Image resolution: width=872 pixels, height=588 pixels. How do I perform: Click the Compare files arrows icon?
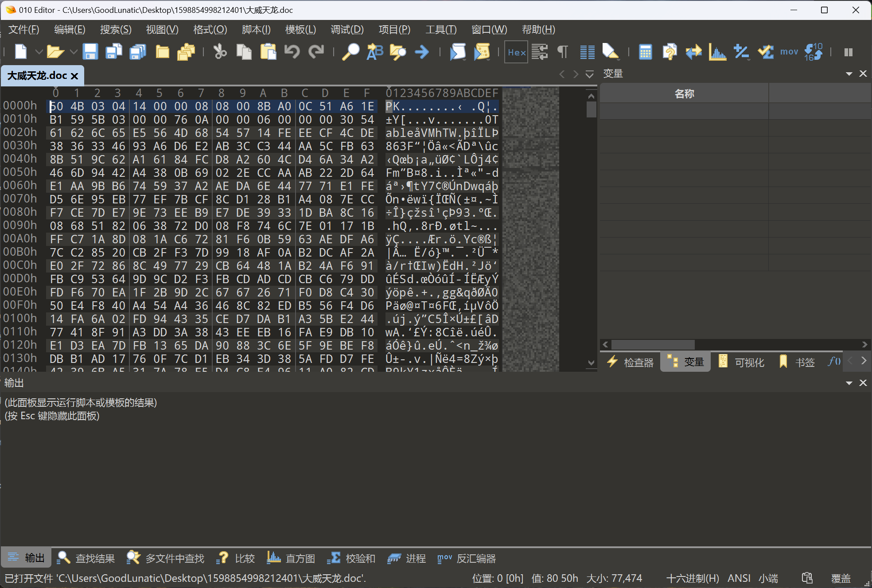[x=693, y=52]
